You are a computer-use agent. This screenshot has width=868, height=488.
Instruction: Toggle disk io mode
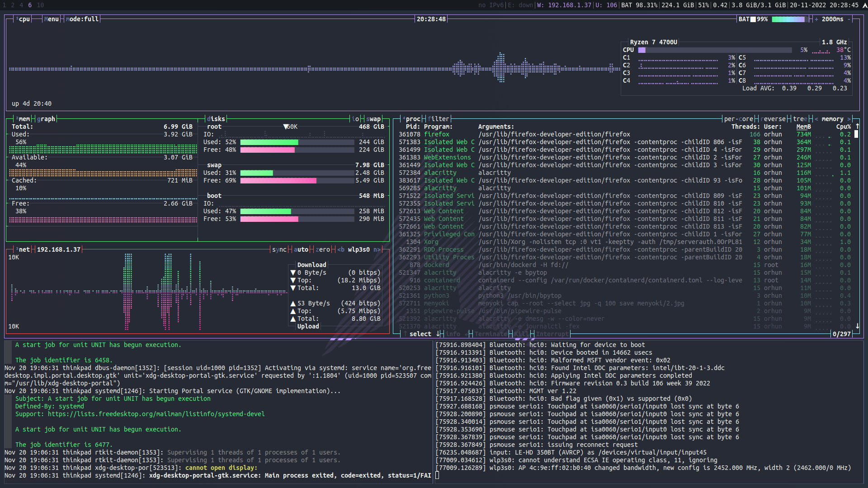(x=355, y=119)
